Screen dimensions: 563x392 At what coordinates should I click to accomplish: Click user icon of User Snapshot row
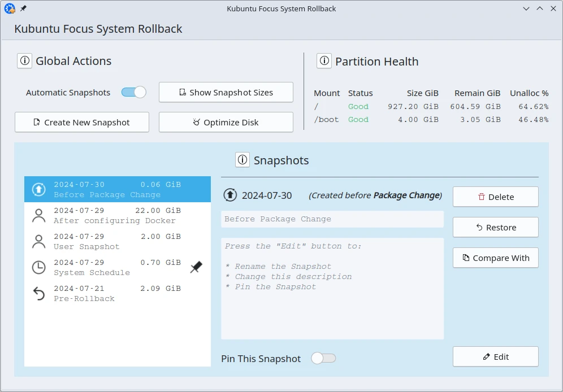[39, 241]
